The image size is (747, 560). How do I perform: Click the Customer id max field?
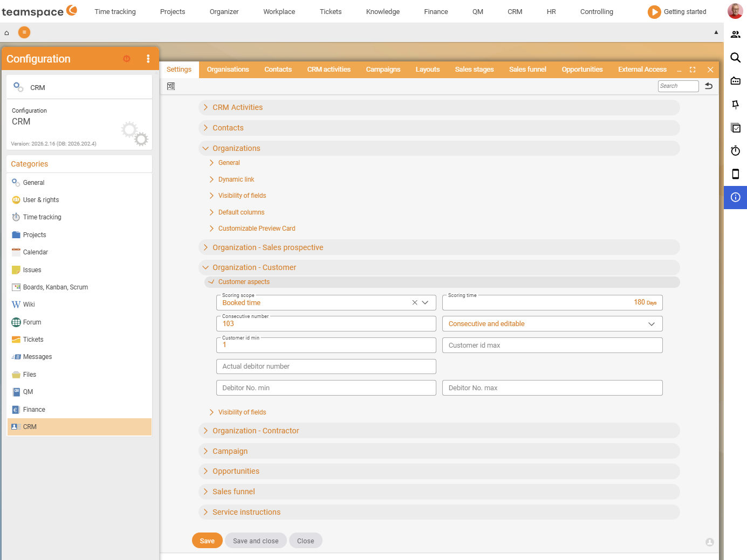click(x=552, y=345)
